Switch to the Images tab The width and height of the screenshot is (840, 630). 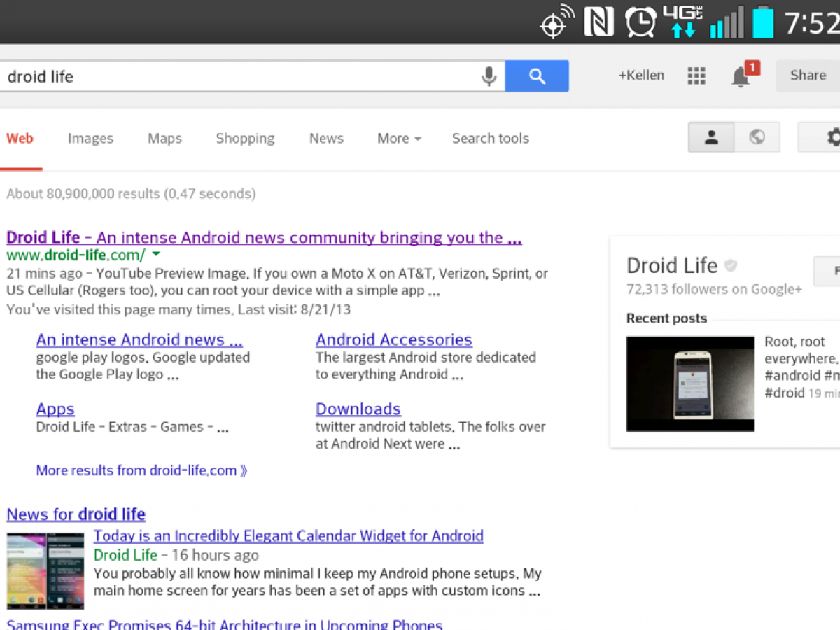tap(90, 139)
